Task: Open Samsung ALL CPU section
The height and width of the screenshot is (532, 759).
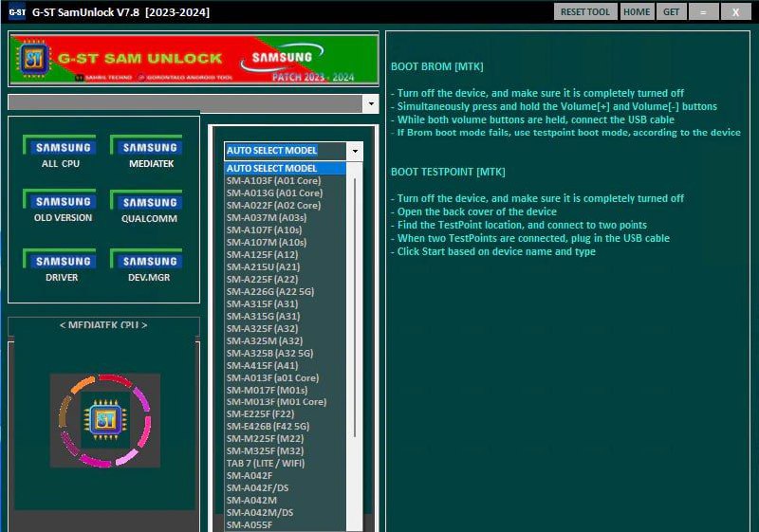Action: pos(61,152)
